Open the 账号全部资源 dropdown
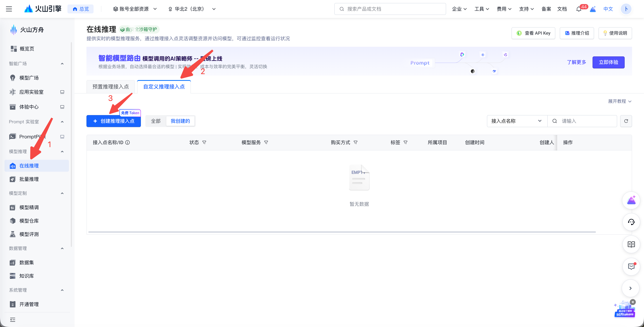The image size is (644, 327). [x=135, y=9]
